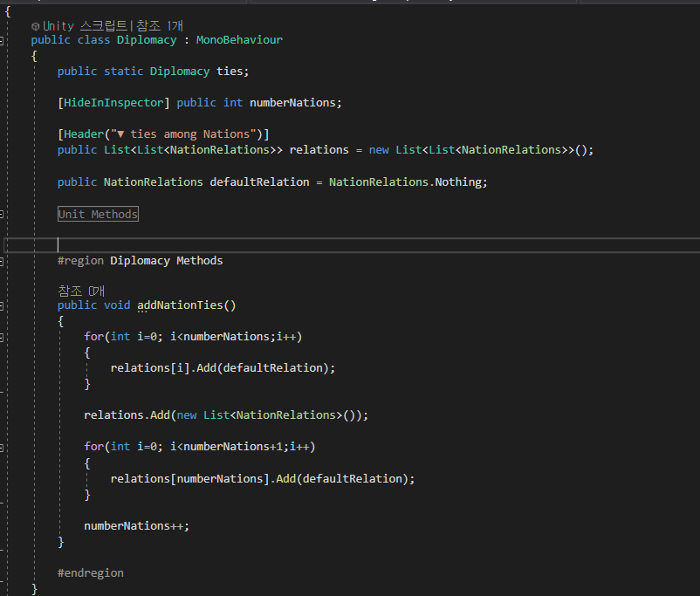Click 'void' keyword in addNationTies signature
The height and width of the screenshot is (596, 700).
117,305
